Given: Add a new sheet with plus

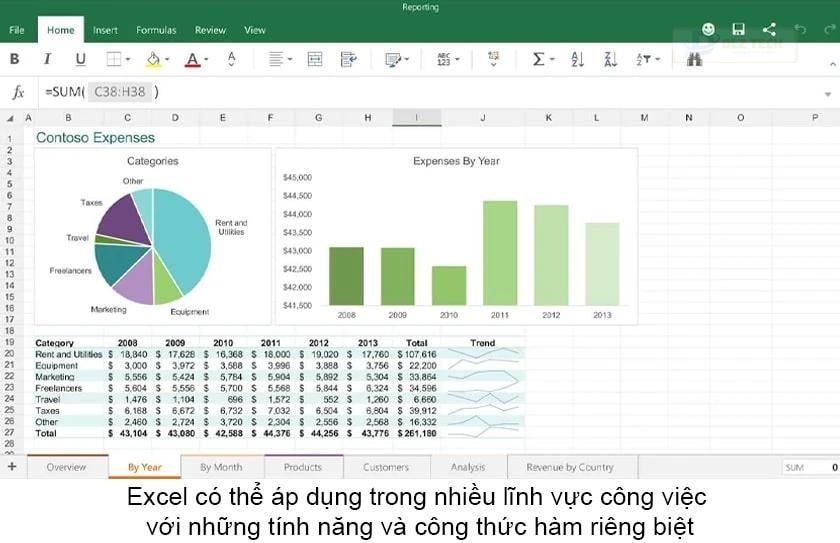Looking at the screenshot, I should (x=12, y=466).
